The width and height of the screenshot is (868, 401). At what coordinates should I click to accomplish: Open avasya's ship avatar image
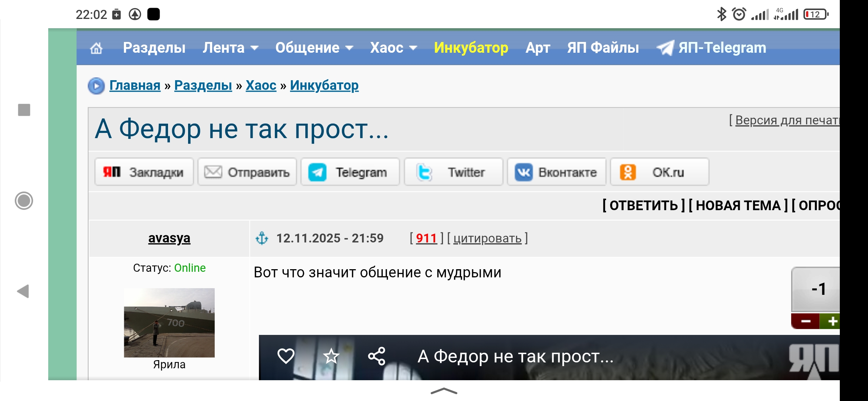(x=169, y=323)
